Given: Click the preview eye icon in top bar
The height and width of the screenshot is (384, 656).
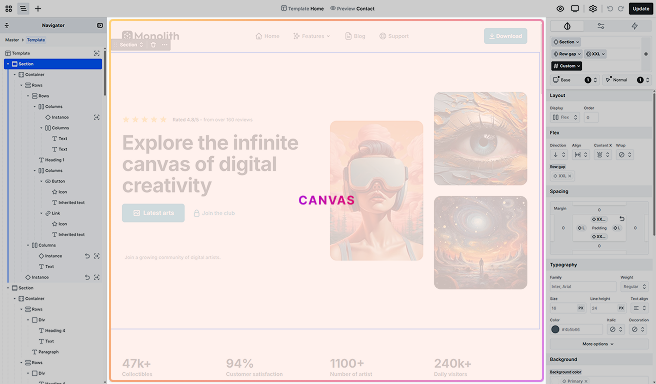Looking at the screenshot, I should point(560,8).
